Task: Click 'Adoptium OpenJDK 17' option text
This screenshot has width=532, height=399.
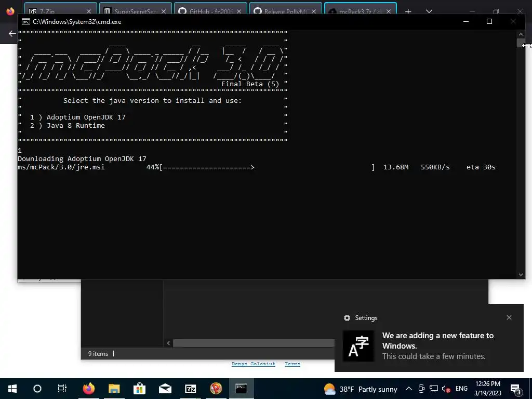Action: click(86, 117)
